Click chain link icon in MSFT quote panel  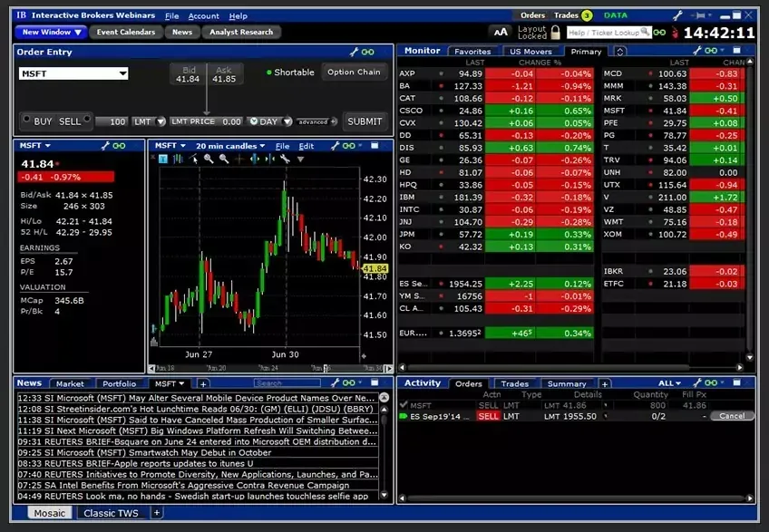[x=119, y=146]
